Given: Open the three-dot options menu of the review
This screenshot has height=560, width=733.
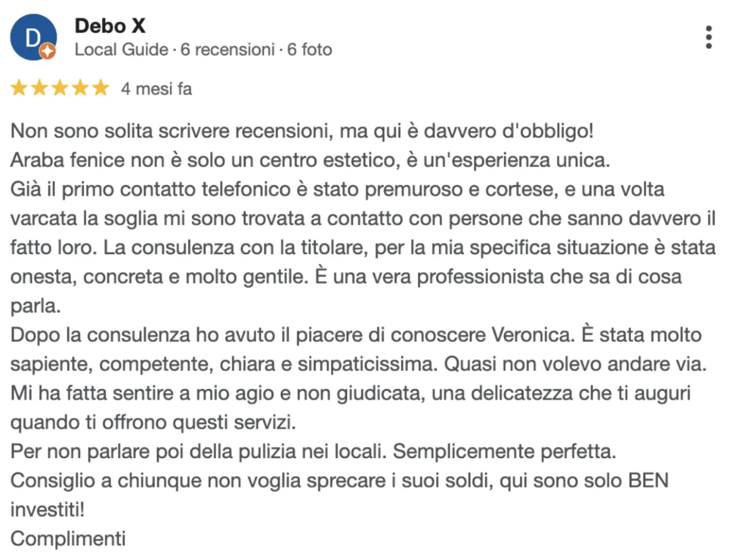Looking at the screenshot, I should click(709, 37).
